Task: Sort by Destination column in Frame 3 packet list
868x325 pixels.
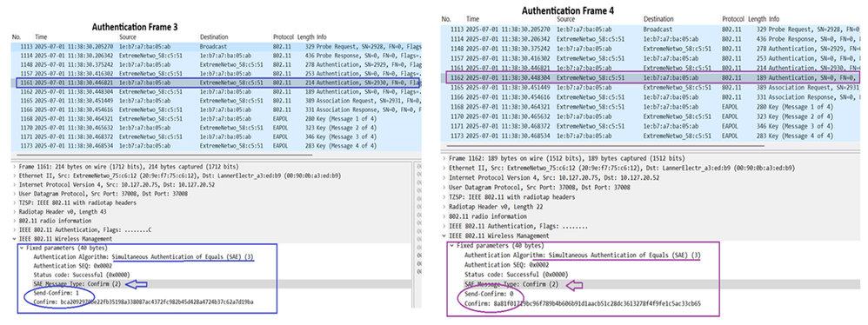Action: pos(214,36)
